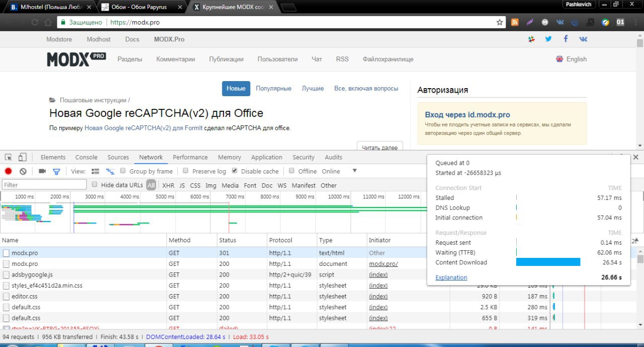Filter requests by CSS type

(x=195, y=185)
